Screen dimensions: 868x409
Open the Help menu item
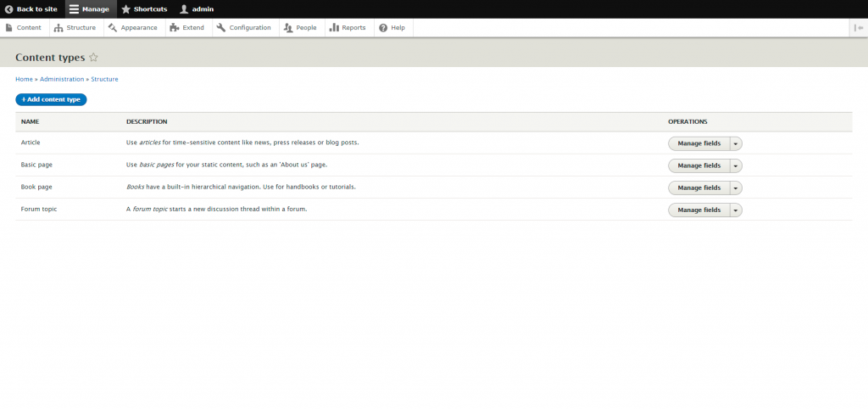392,28
